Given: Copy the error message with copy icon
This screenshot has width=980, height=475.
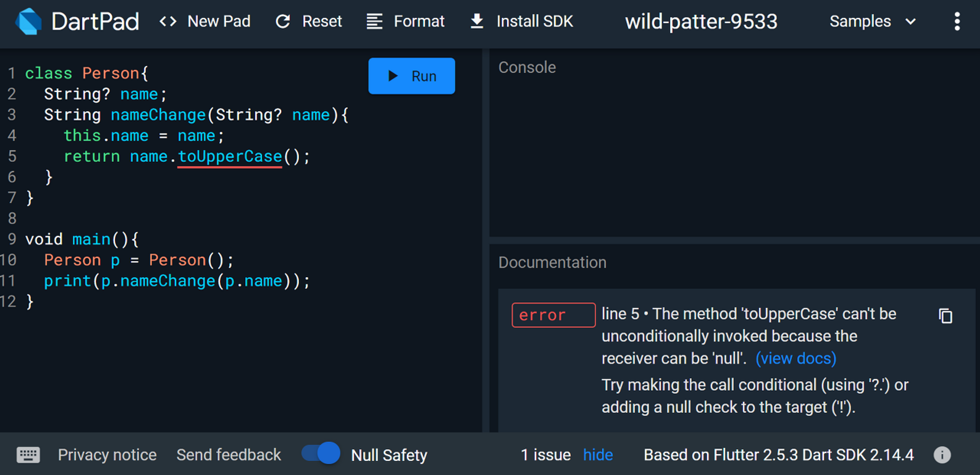Looking at the screenshot, I should coord(945,316).
